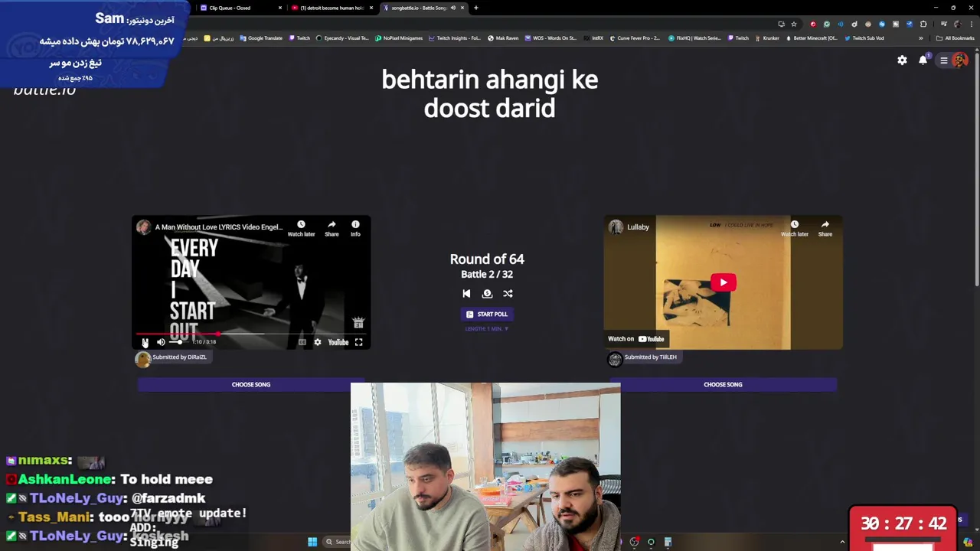Open the Twitch Insights bookmark

pyautogui.click(x=455, y=38)
